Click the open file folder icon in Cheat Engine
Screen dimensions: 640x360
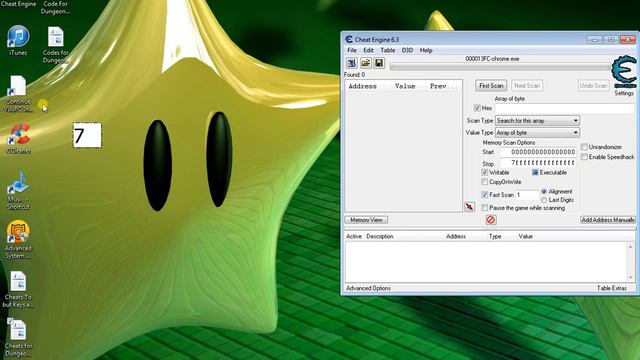pyautogui.click(x=365, y=63)
